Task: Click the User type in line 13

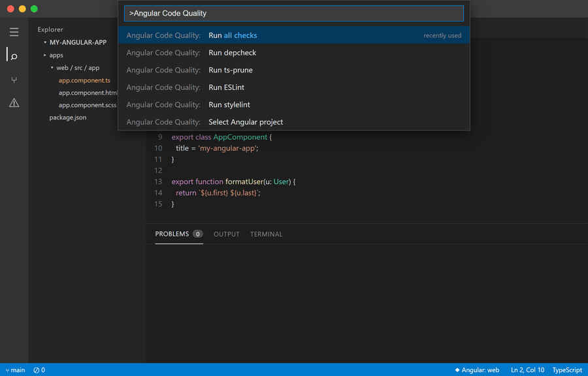Action: click(281, 181)
